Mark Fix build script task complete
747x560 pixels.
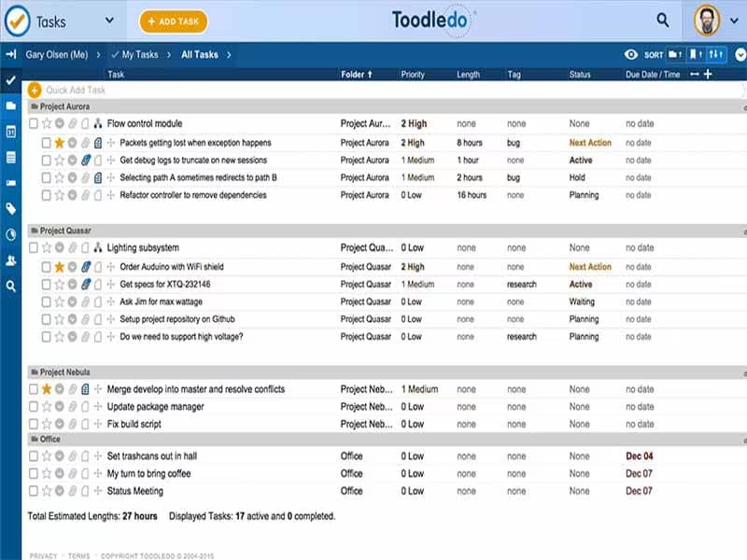point(34,424)
